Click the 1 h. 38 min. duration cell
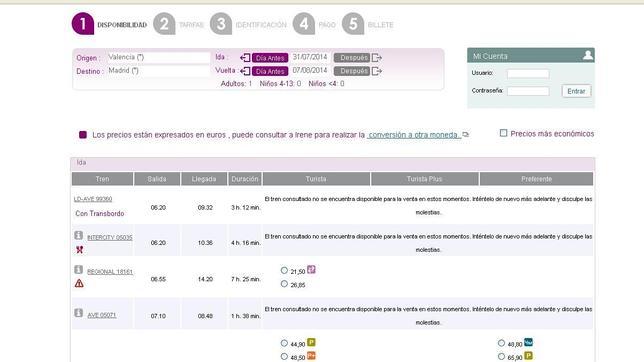Viewport: 644px width, 362px height. tap(246, 316)
